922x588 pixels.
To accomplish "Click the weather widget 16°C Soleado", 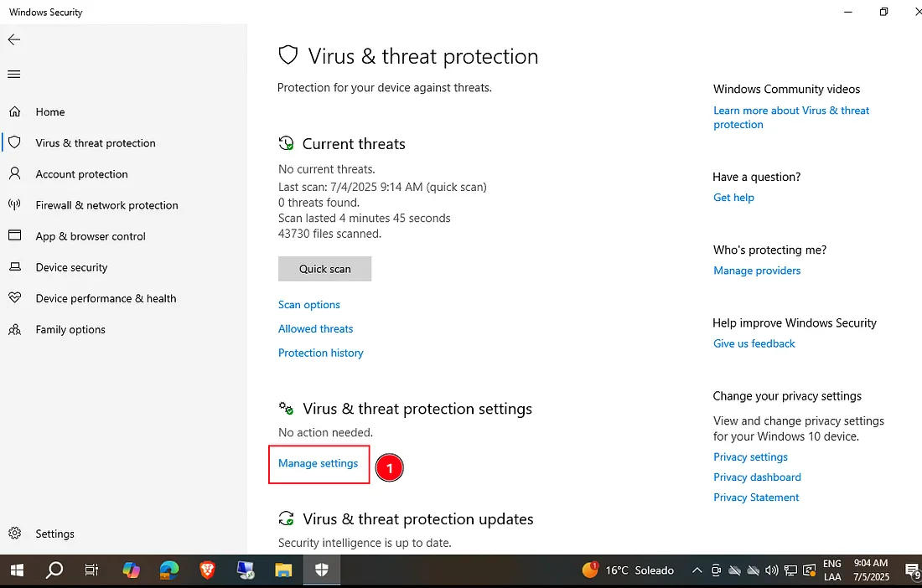I will (628, 570).
